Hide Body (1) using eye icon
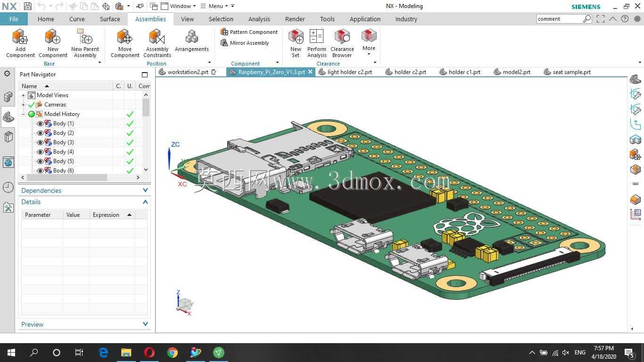The height and width of the screenshot is (362, 644). coord(40,123)
